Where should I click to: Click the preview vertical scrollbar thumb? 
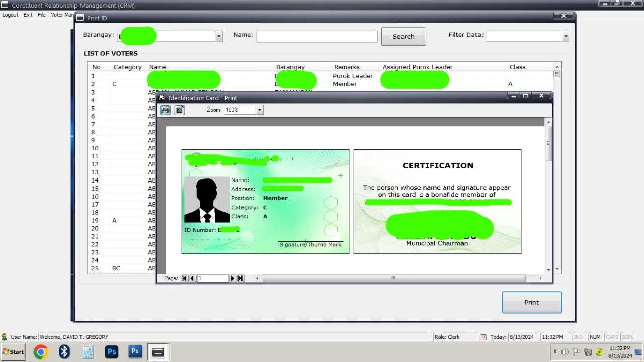click(548, 143)
